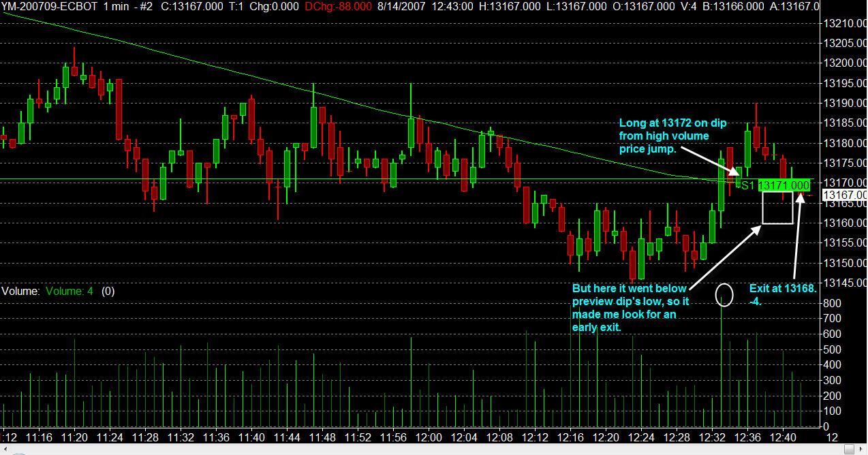The height and width of the screenshot is (455, 868).
Task: Click the 'Chg:0.000' header value
Action: [x=275, y=6]
